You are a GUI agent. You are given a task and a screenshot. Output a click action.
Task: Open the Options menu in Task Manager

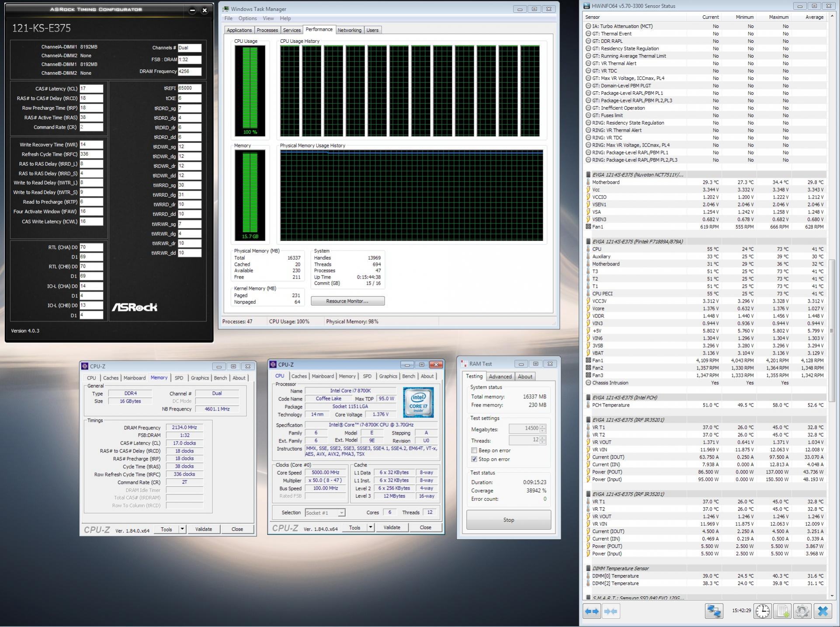click(x=247, y=18)
